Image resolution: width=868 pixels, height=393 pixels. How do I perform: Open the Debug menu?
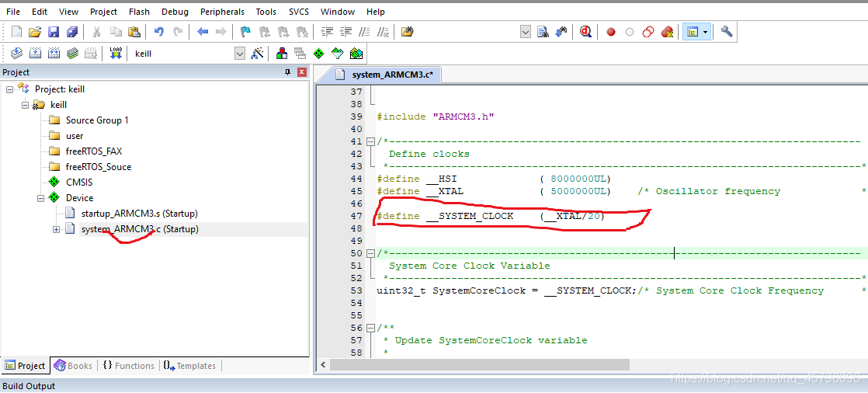pyautogui.click(x=175, y=11)
